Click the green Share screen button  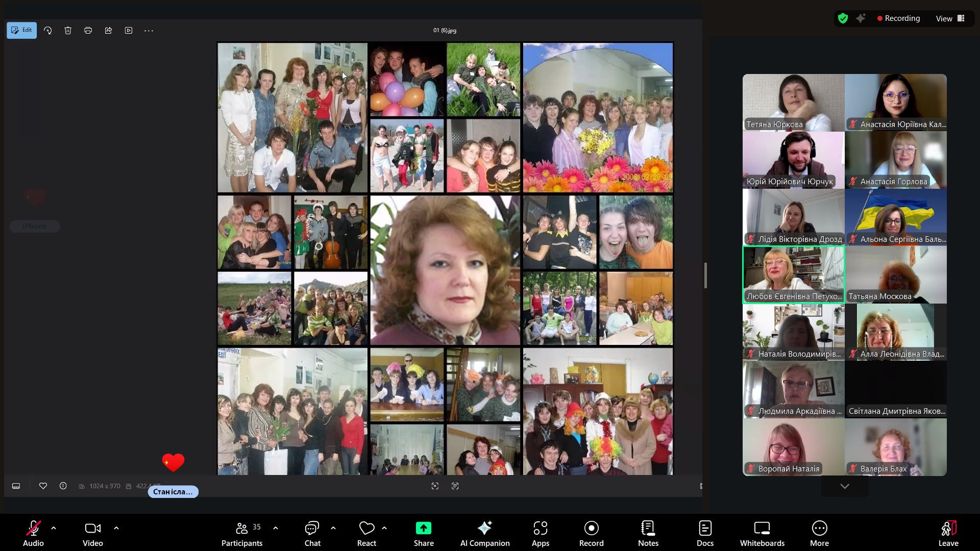point(424,533)
